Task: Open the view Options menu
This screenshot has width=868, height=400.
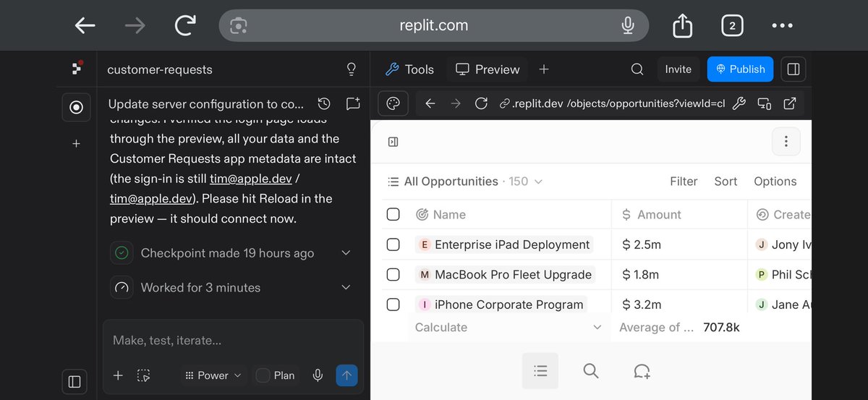Action: (775, 182)
